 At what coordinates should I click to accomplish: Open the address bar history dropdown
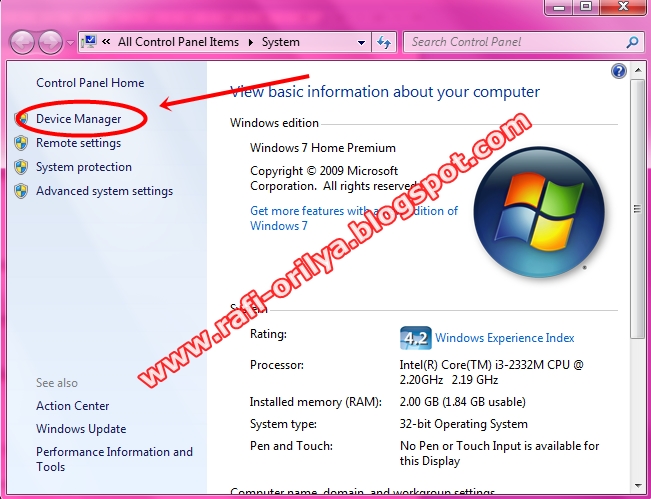click(x=361, y=42)
